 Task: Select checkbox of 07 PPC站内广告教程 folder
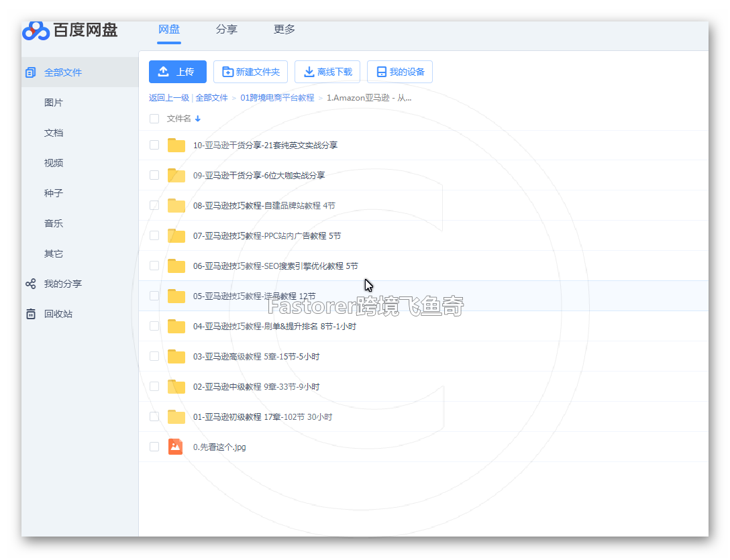pyautogui.click(x=154, y=235)
